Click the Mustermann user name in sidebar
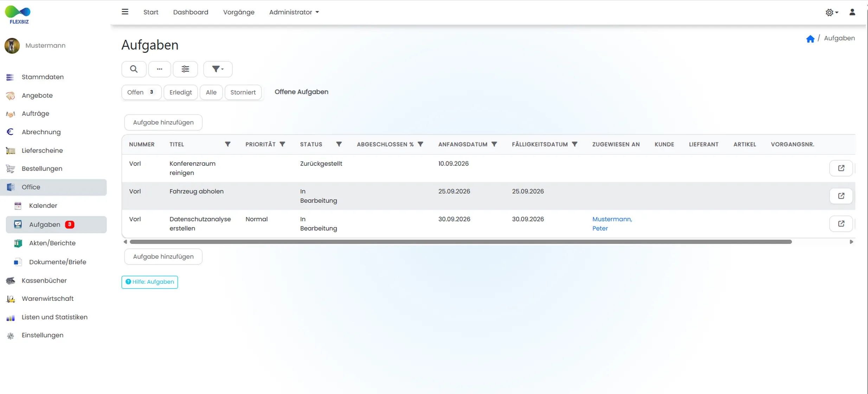 coord(45,46)
